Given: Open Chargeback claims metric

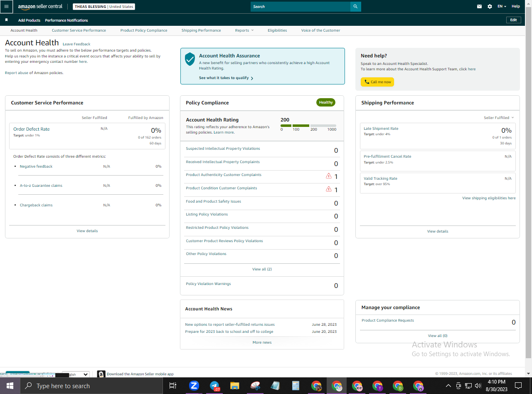Looking at the screenshot, I should click(36, 205).
